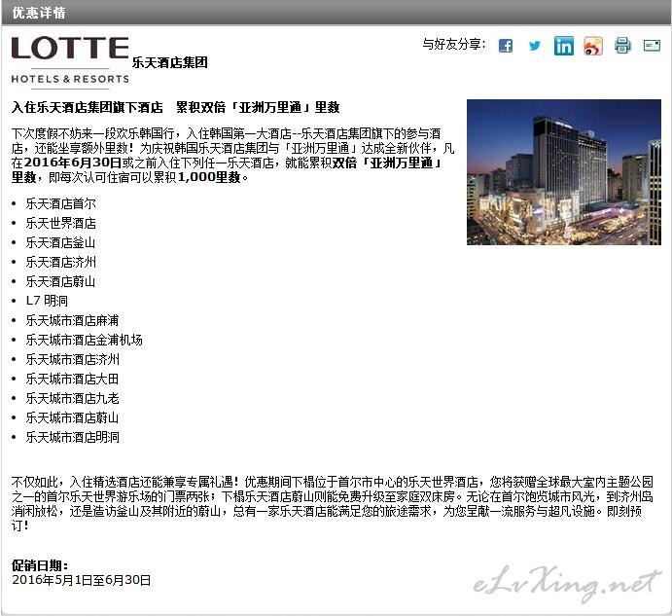672x616 pixels.
Task: Select list item 乐天酒店蔚山
Action: pyautogui.click(x=60, y=281)
